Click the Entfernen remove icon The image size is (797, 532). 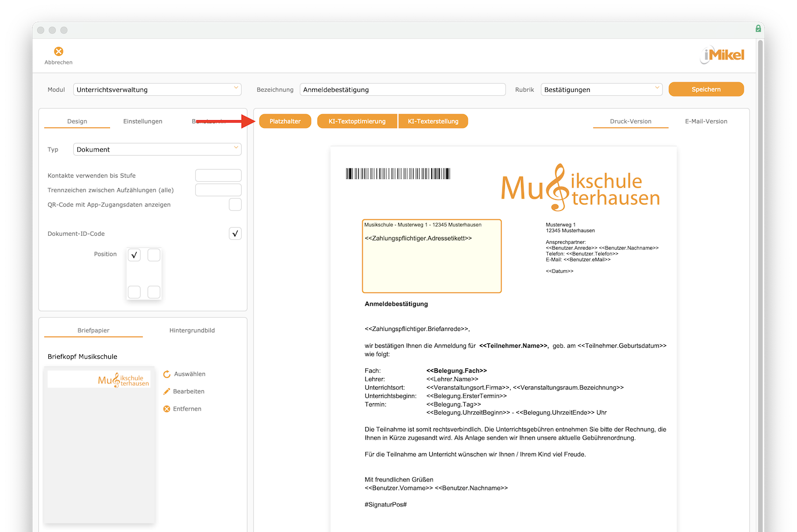(167, 409)
